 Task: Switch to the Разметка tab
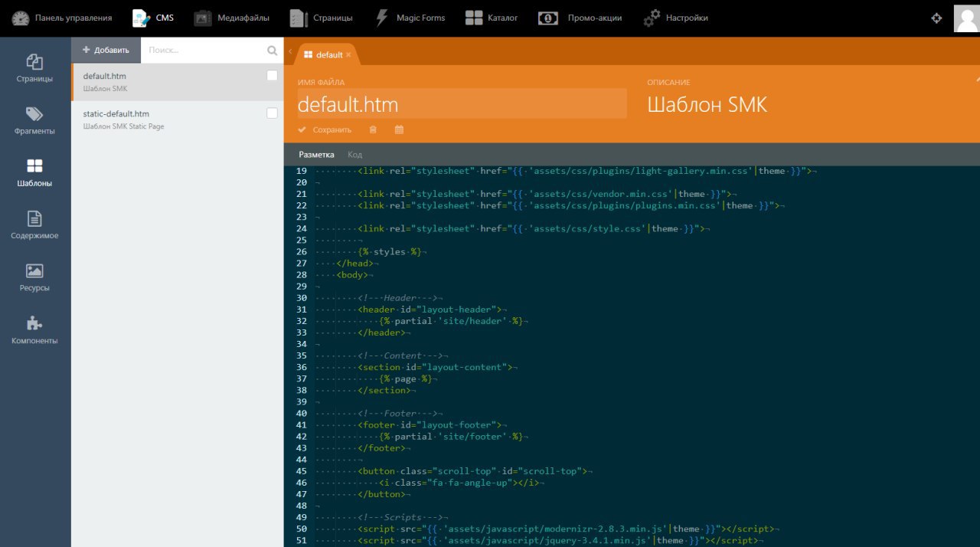[x=316, y=155]
